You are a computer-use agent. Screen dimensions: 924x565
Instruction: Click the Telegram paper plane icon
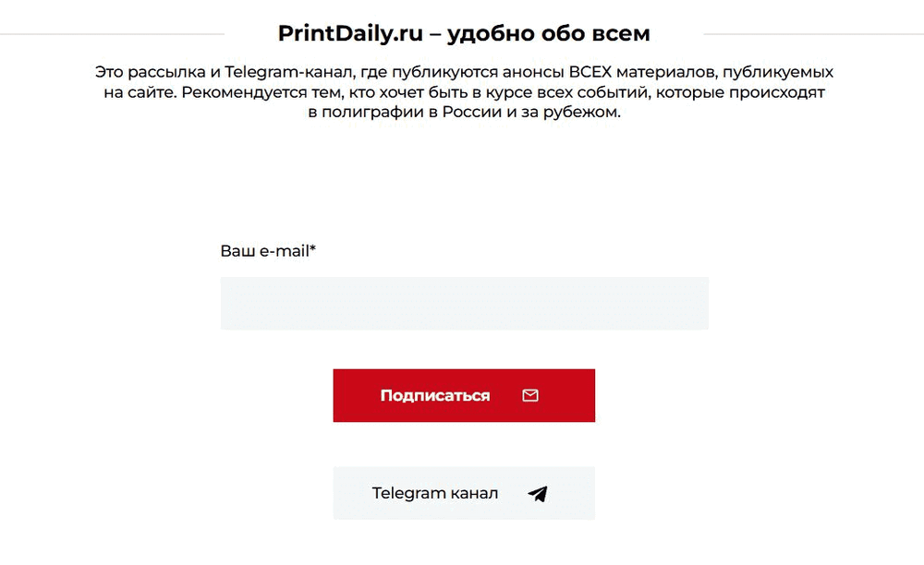click(538, 494)
